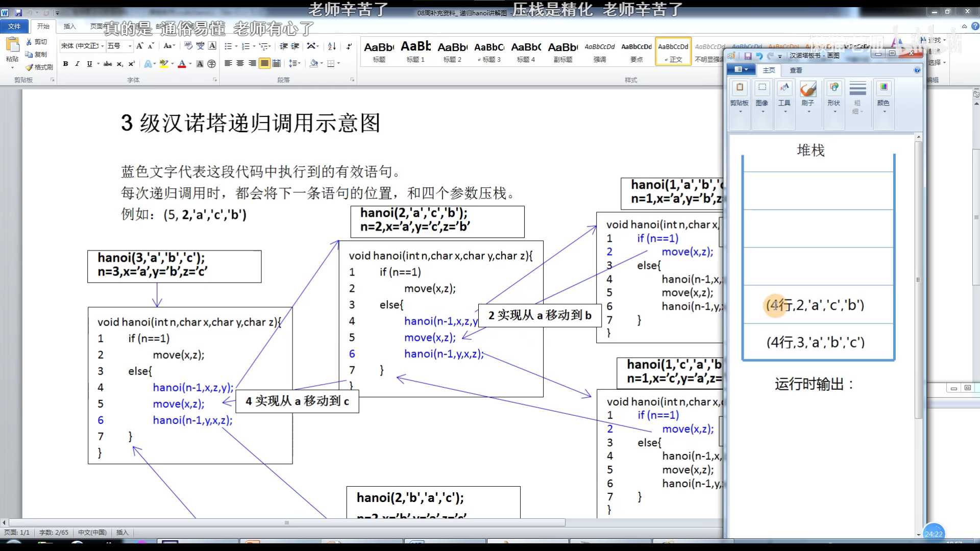Decrease paragraph indent
This screenshot has height=551, width=980.
click(284, 46)
